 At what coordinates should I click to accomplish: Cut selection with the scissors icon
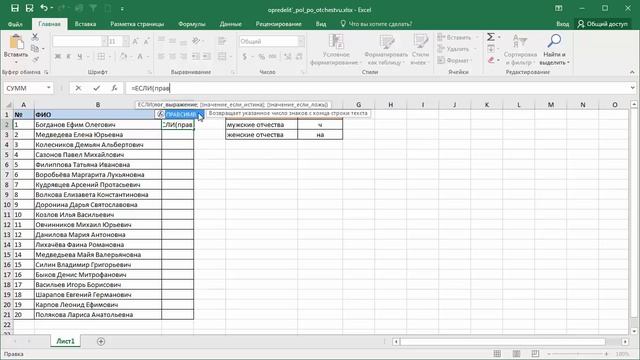tap(35, 38)
